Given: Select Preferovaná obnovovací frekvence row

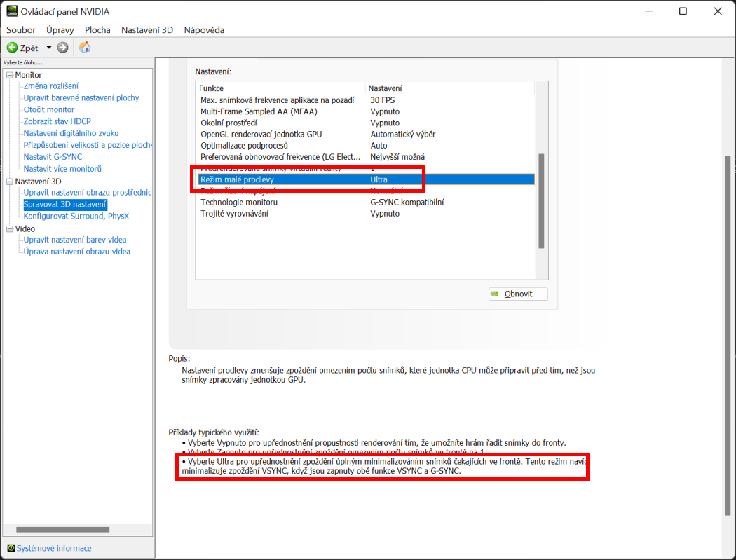Looking at the screenshot, I should 366,157.
